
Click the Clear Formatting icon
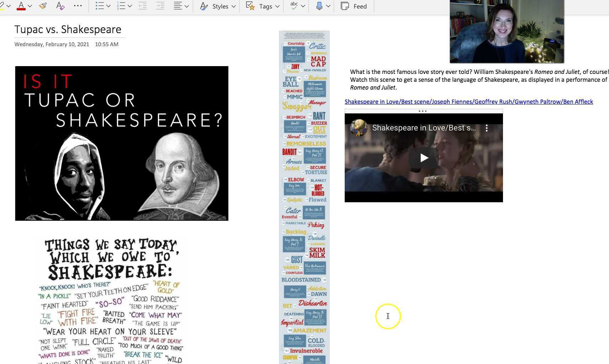click(60, 6)
